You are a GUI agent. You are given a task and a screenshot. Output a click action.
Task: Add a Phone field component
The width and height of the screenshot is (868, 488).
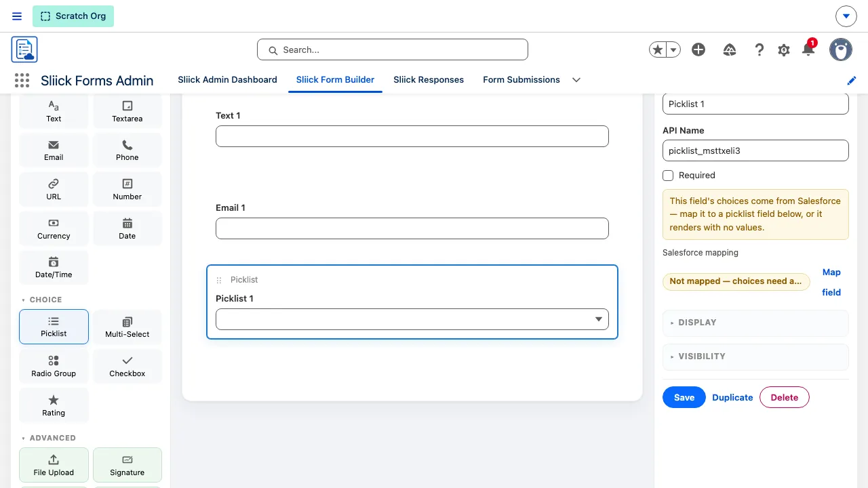[127, 150]
